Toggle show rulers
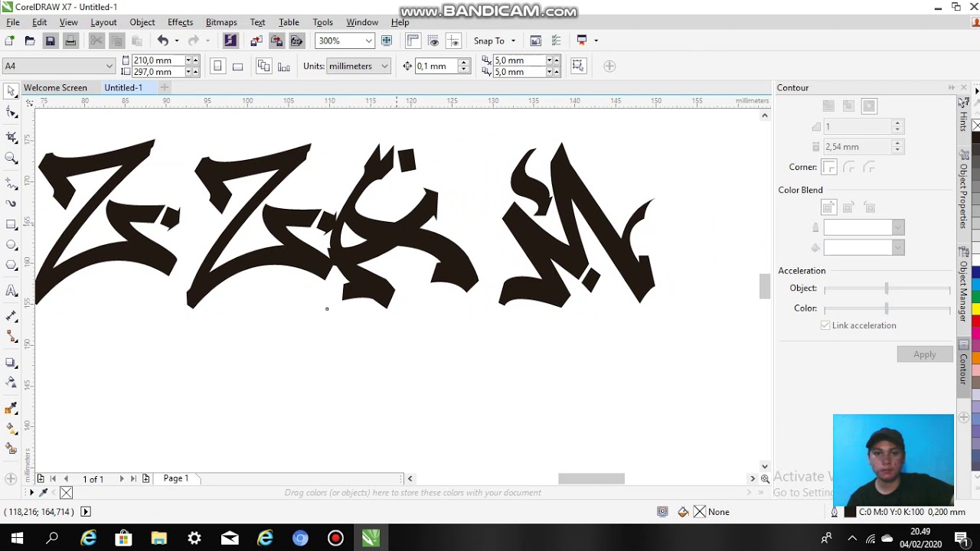 point(413,41)
